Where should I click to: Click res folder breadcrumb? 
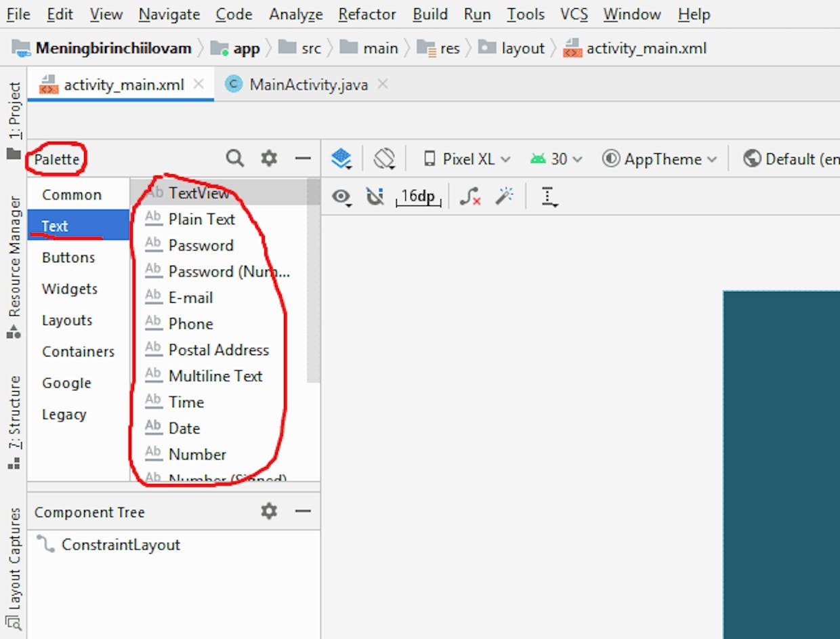click(x=438, y=49)
